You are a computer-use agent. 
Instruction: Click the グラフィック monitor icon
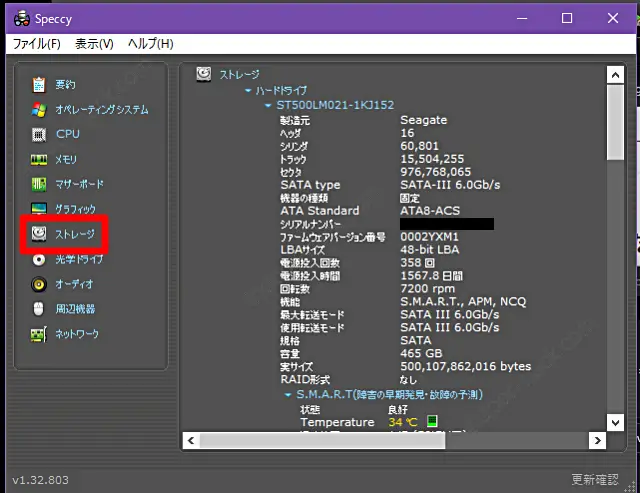coord(39,209)
